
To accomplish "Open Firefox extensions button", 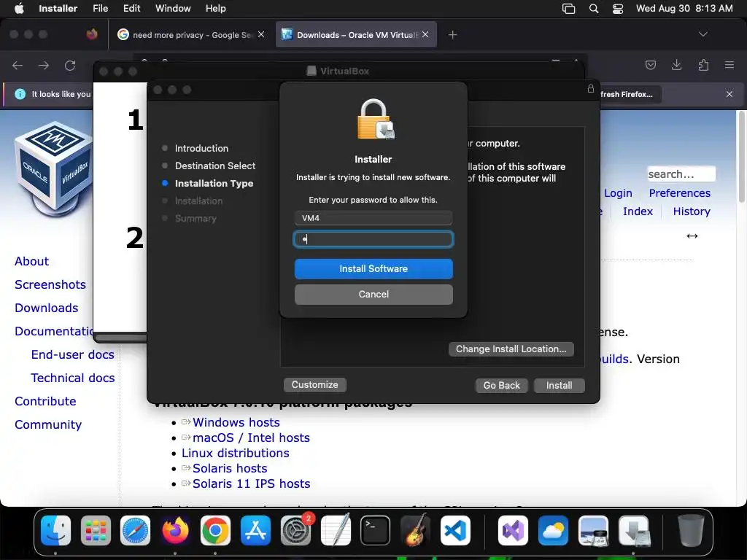I will pos(703,65).
